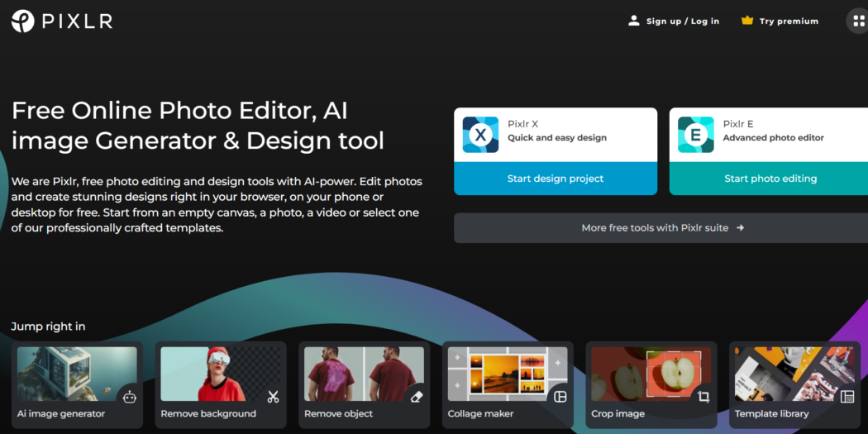The image size is (868, 434).
Task: Click the Free Online Photo Editor headline
Action: (198, 126)
